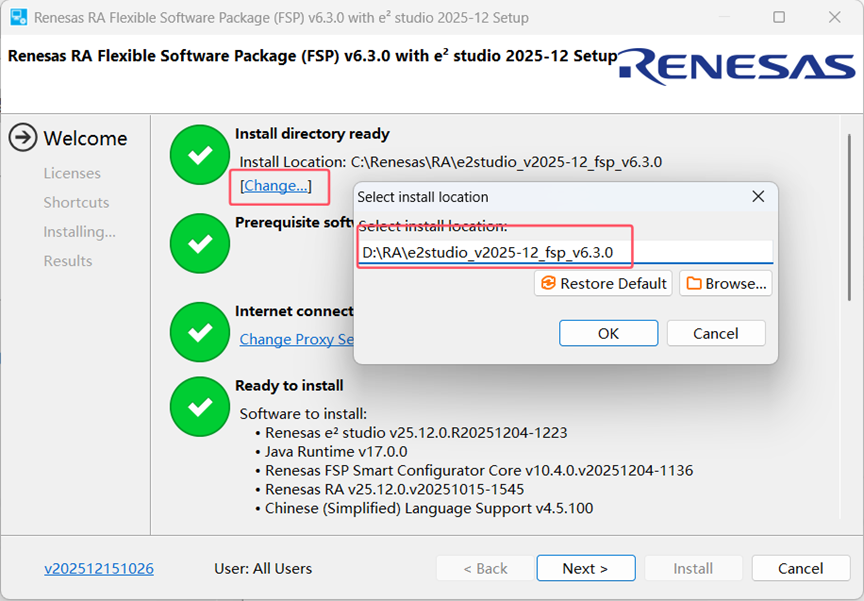Select the Installing... step in the sidebar
864x601 pixels.
point(80,232)
